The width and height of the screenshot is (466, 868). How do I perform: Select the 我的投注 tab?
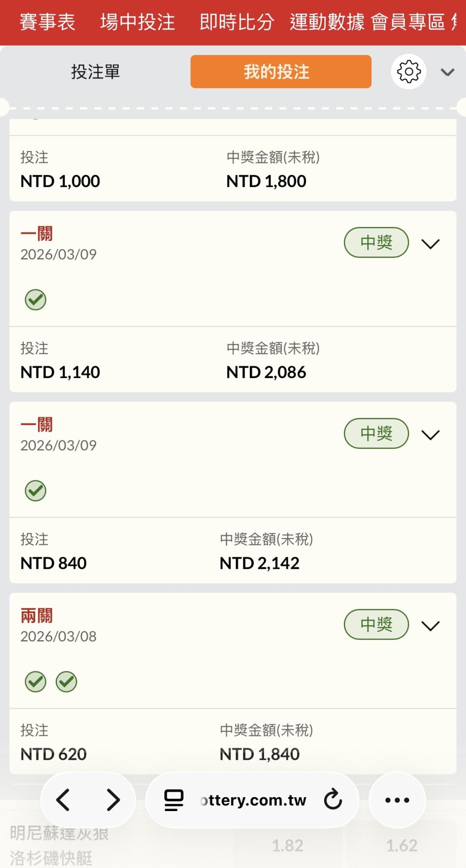[x=281, y=72]
